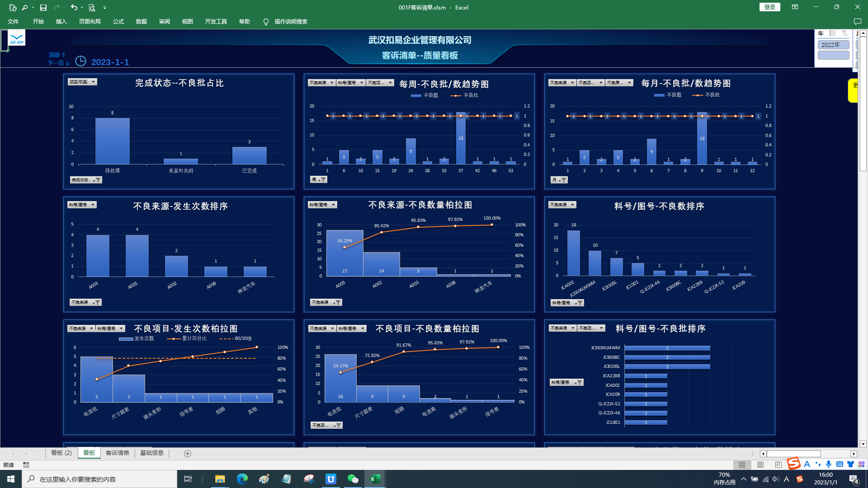The width and height of the screenshot is (868, 488).
Task: Click the Normal view icon in status bar
Action: coord(742,465)
